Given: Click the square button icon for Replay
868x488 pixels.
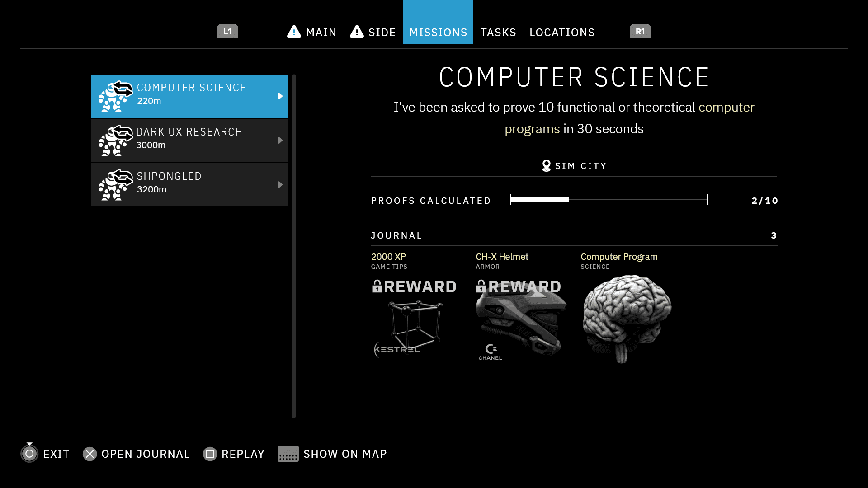Looking at the screenshot, I should point(210,454).
